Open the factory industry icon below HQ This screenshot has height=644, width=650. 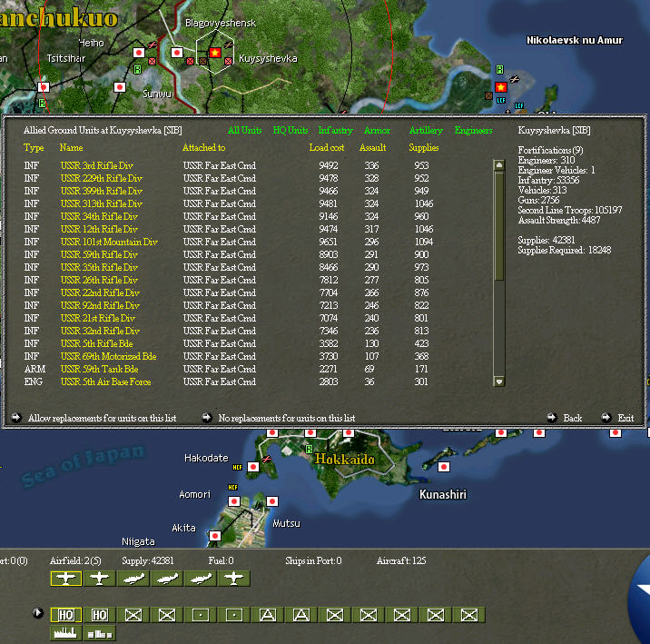click(x=66, y=633)
